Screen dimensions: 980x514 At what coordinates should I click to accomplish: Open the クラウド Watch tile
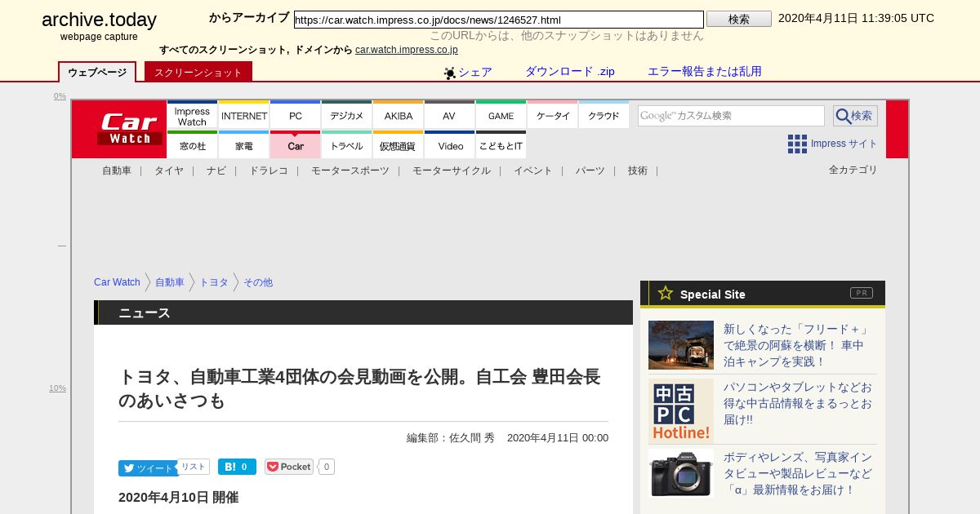[604, 114]
